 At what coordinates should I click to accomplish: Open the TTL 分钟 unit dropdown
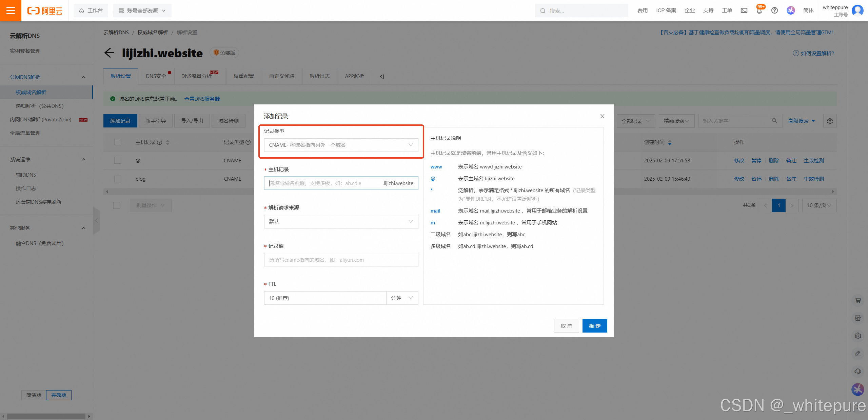(402, 298)
